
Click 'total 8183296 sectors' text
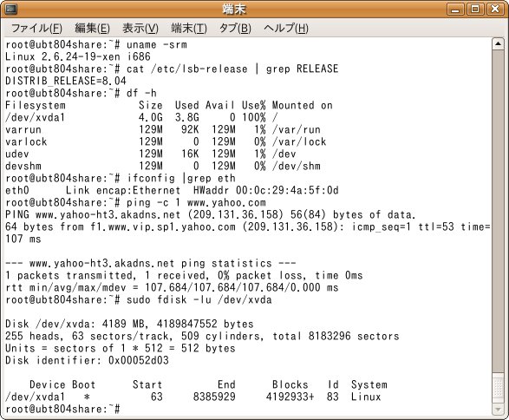pos(336,336)
